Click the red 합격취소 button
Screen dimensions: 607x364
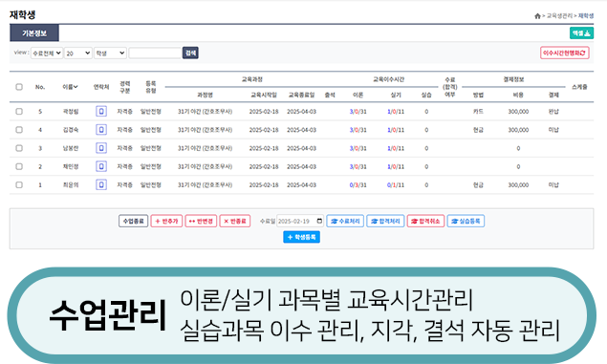[x=425, y=221]
